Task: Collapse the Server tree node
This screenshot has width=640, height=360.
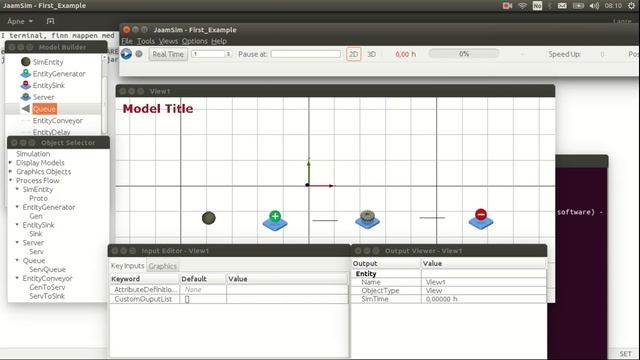Action: pyautogui.click(x=17, y=242)
